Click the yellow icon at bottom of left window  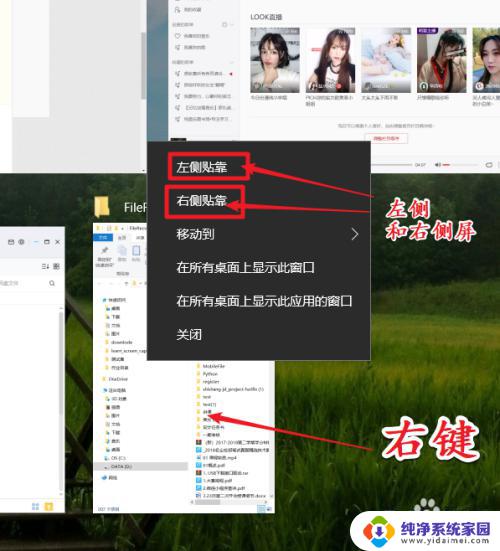[x=49, y=506]
